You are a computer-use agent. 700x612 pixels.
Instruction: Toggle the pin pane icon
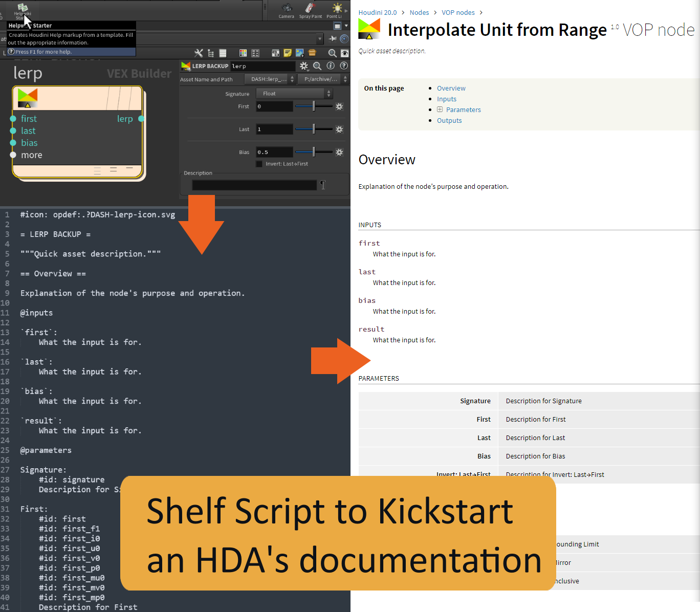333,38
